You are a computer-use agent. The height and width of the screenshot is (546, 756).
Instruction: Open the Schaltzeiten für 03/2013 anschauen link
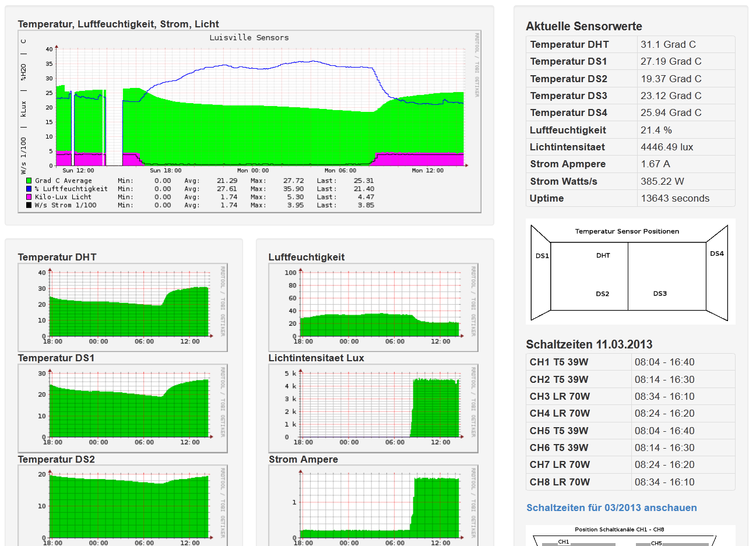point(611,508)
